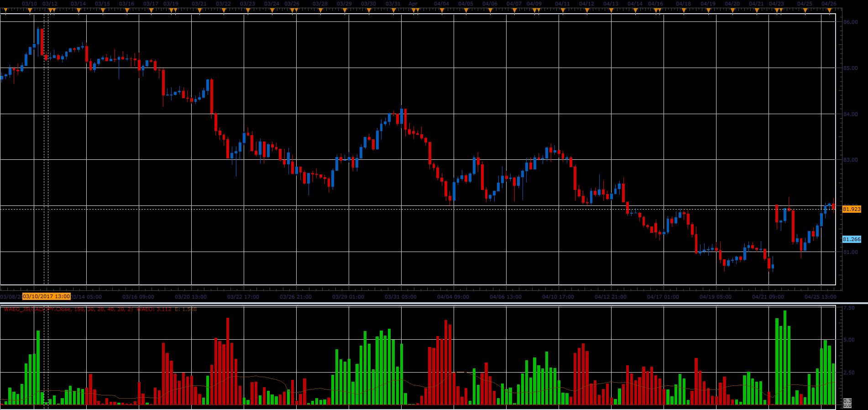The height and width of the screenshot is (410, 868).
Task: Click the 03/22 17:00 time label
Action: [243, 297]
